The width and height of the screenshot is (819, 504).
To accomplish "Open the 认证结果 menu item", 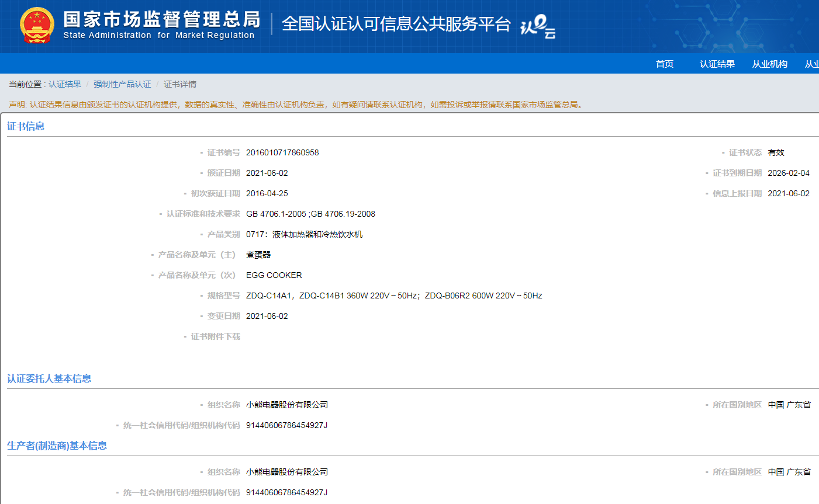I will (x=717, y=64).
